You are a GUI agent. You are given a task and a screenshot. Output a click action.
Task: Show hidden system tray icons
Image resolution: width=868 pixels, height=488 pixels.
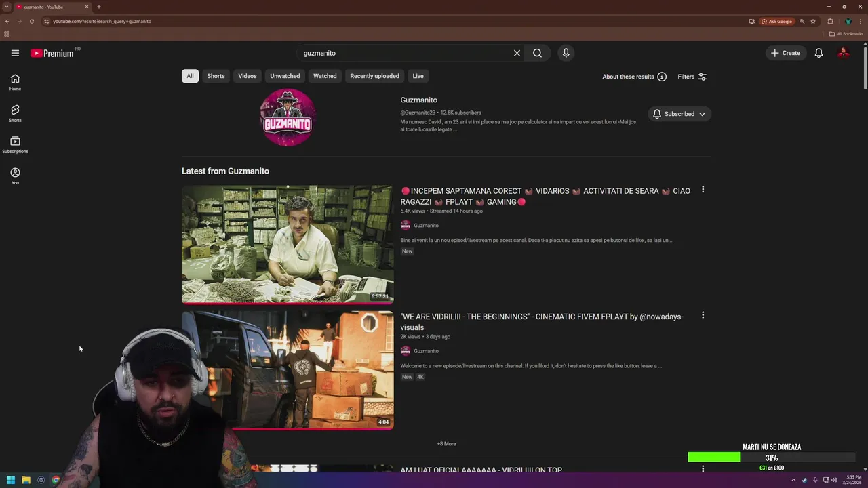pyautogui.click(x=793, y=480)
